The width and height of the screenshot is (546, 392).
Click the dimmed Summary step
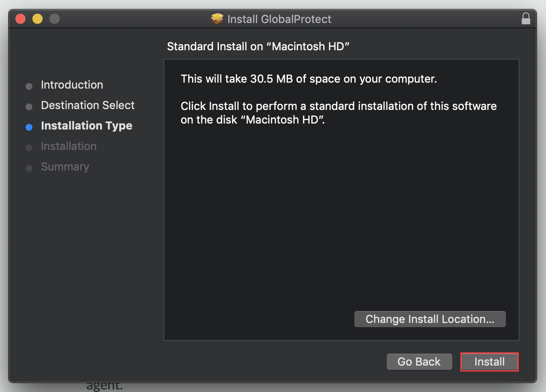pos(65,167)
